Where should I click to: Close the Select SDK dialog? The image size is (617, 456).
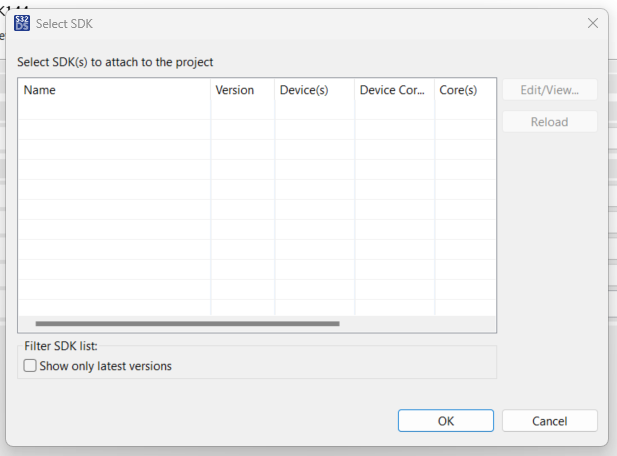click(x=593, y=23)
